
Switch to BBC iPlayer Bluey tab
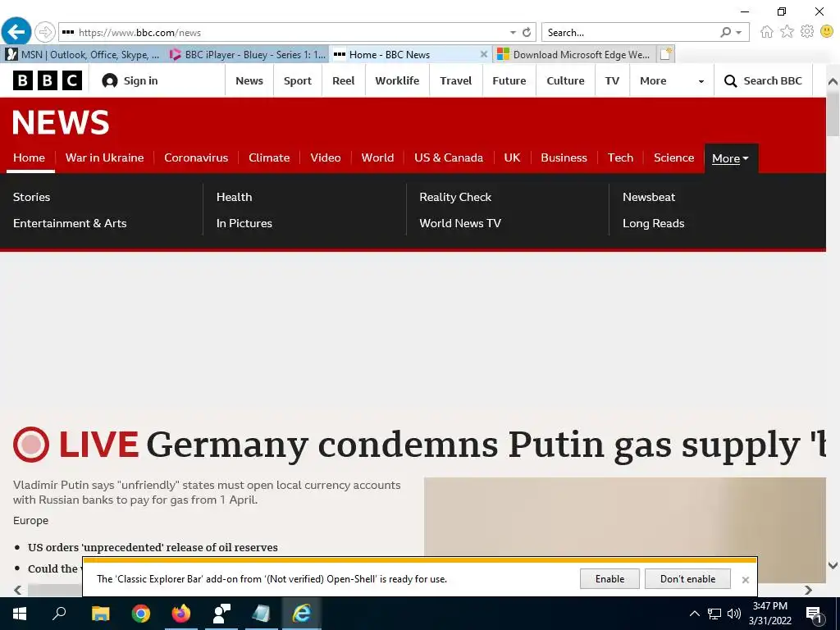pos(247,54)
